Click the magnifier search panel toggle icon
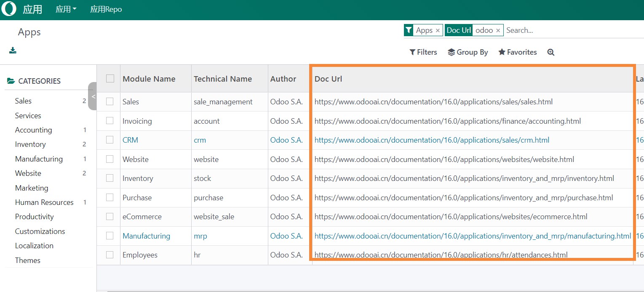Image resolution: width=644 pixels, height=292 pixels. point(550,52)
